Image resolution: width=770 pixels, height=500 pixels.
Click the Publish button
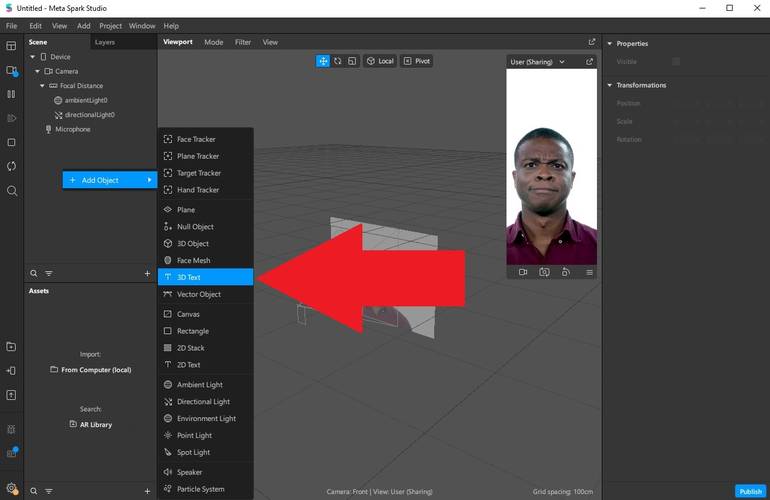(750, 491)
